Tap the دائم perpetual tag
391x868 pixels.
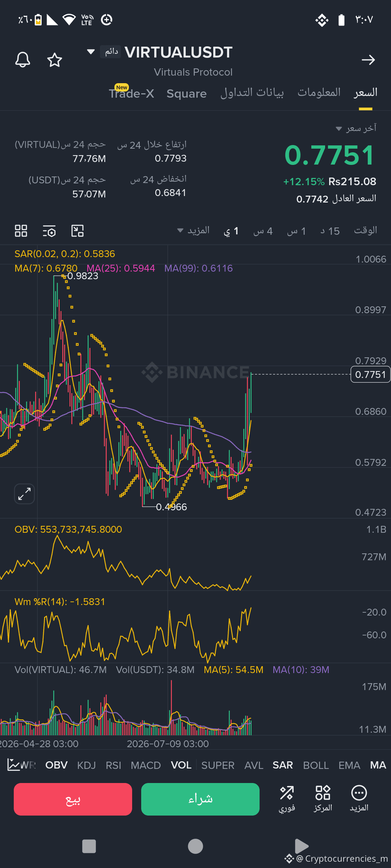(111, 52)
